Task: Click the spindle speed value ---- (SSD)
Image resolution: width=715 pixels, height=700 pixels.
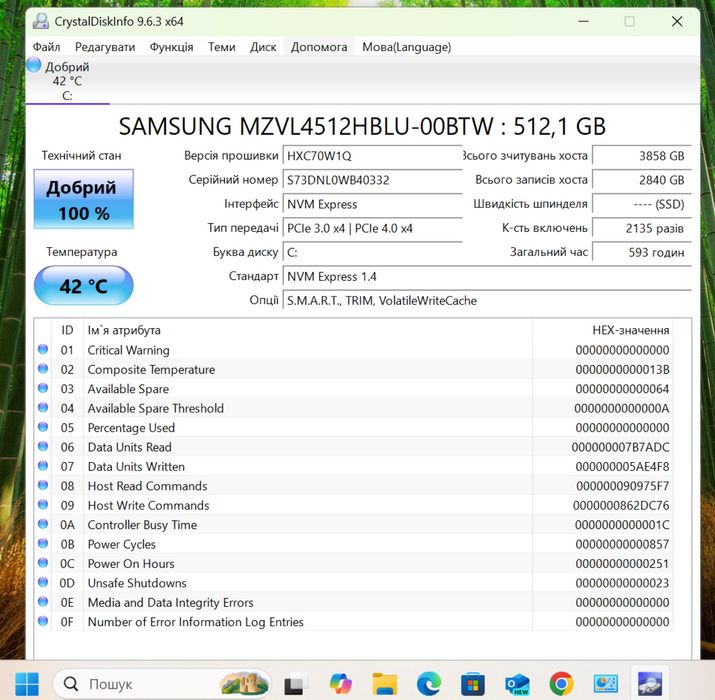Action: click(642, 204)
